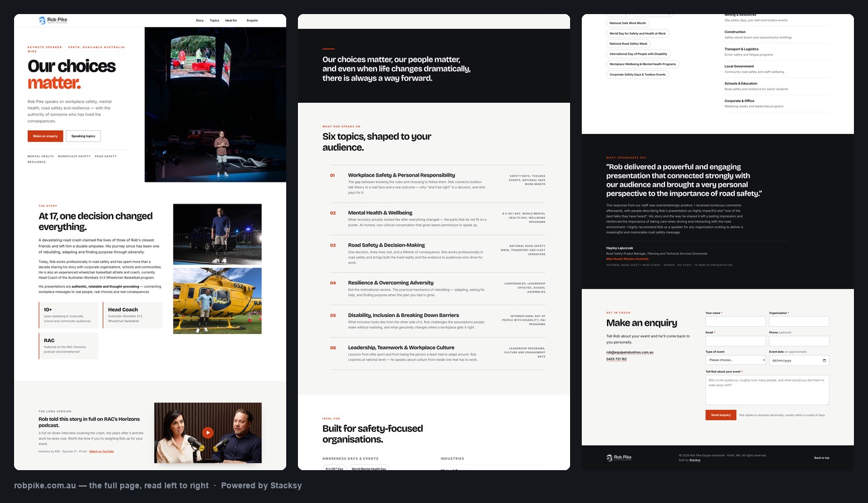Click the rob@equipeindustries.com.au email link
868x503 pixels.
(x=630, y=352)
